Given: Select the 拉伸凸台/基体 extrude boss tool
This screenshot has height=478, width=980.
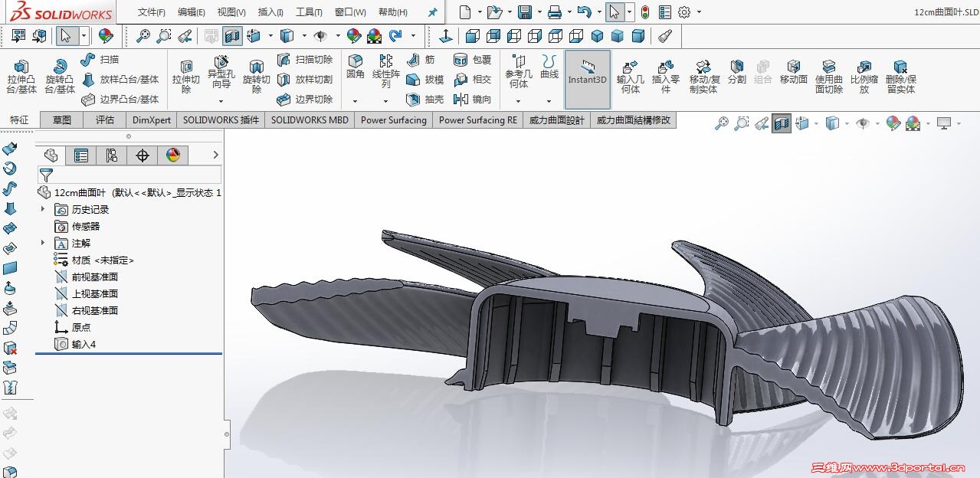Looking at the screenshot, I should coord(21,77).
